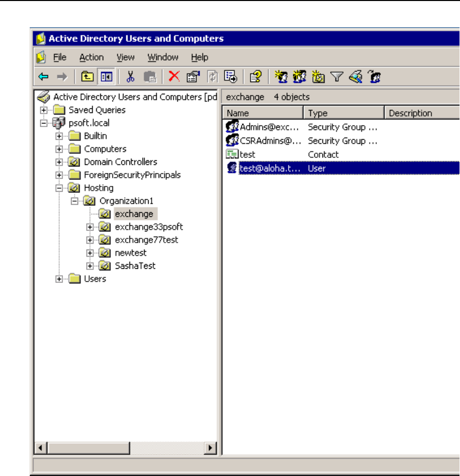Viewport: 460px width, 476px height.
Task: Cut the selected object with scissors icon
Action: point(130,77)
